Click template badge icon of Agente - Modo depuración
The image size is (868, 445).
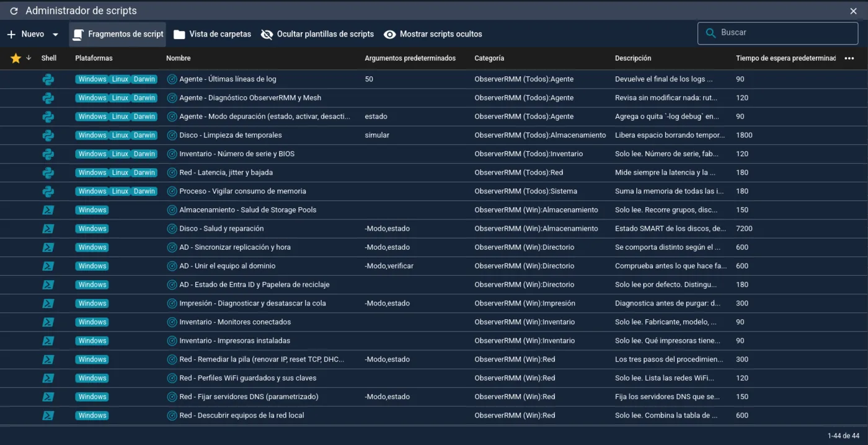click(172, 117)
